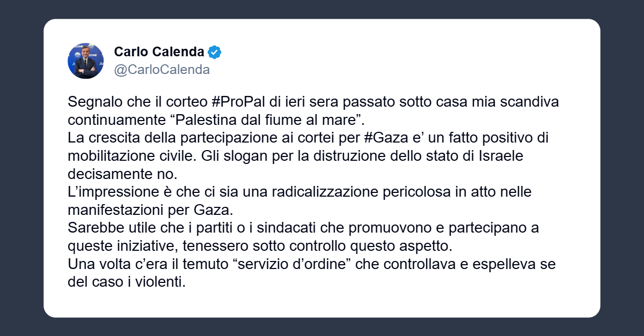Image resolution: width=644 pixels, height=336 pixels.
Task: Click Carlo Calenda's profile avatar
Action: 85,61
